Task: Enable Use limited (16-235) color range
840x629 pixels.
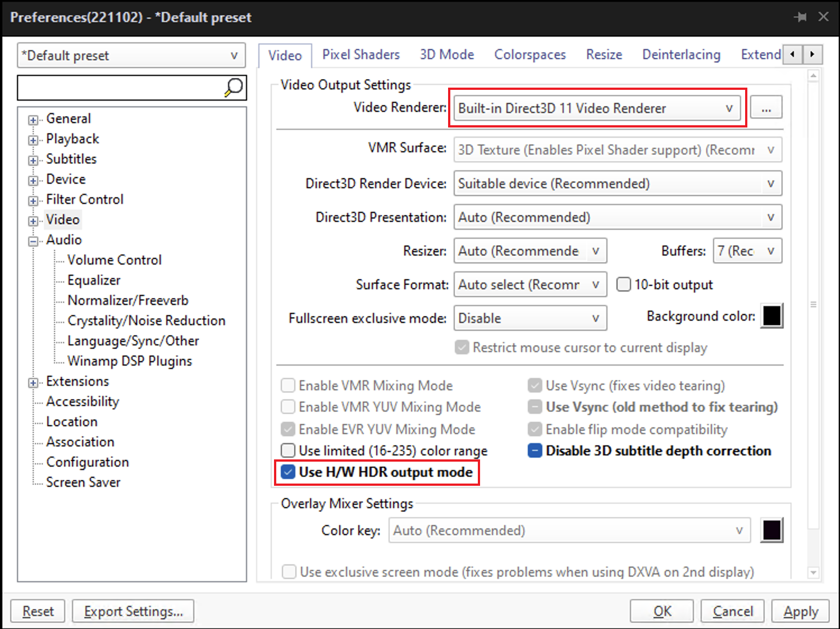Action: coord(288,451)
